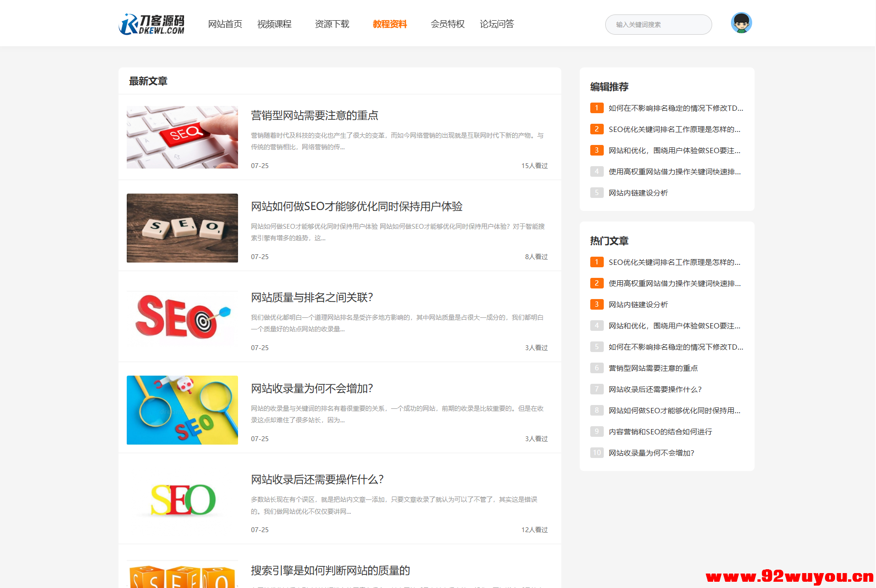Open the 网站首页 menu item
The width and height of the screenshot is (876, 588).
225,24
